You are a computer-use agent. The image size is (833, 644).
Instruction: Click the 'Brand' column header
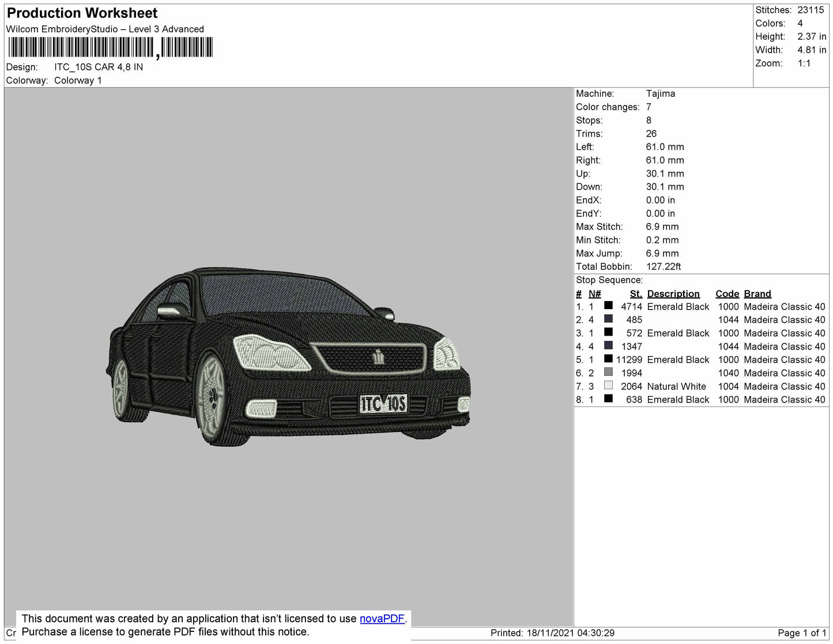[757, 294]
